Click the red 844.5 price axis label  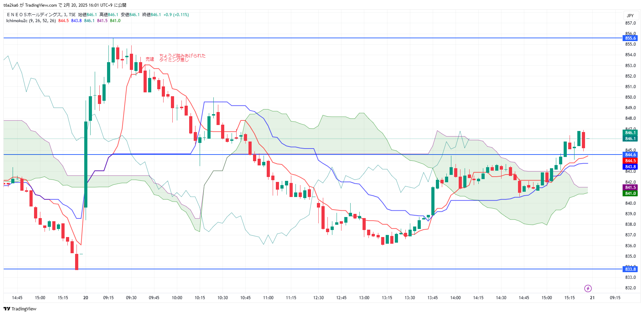coord(630,161)
